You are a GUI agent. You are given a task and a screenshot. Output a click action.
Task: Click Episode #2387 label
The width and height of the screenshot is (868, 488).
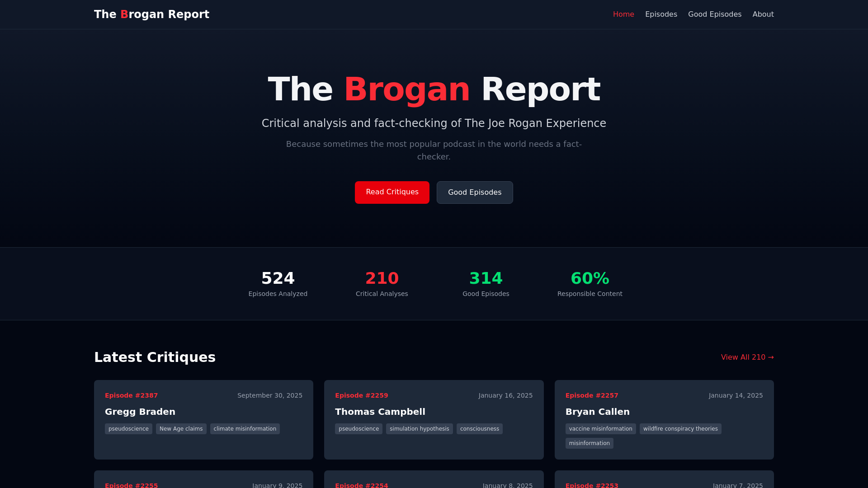click(132, 395)
